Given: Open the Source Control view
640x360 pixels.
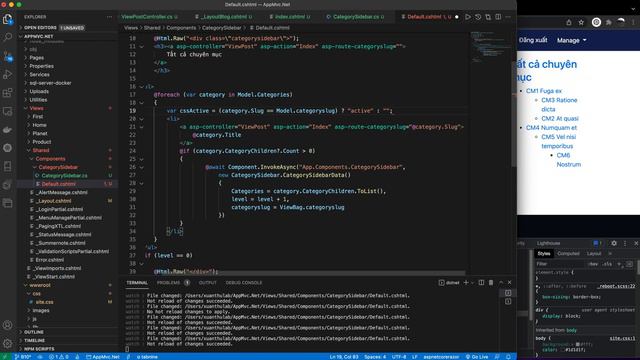Looking at the screenshot, I should [7, 56].
